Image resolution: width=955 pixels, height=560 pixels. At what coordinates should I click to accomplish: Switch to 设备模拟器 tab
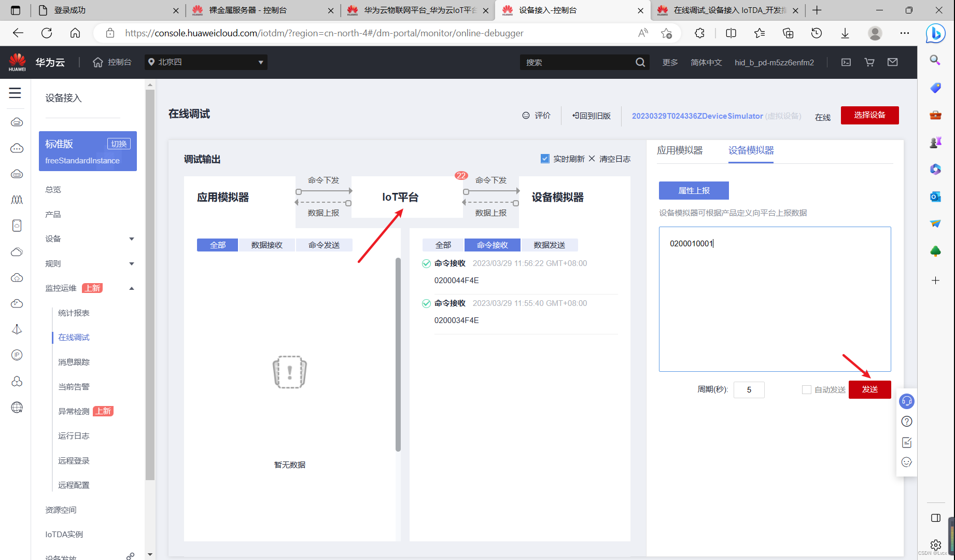[x=751, y=150]
